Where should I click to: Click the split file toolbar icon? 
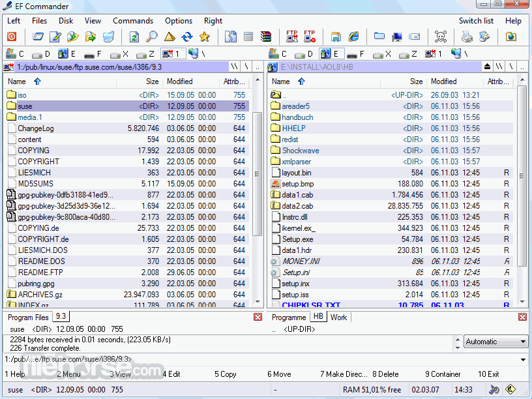tap(231, 37)
